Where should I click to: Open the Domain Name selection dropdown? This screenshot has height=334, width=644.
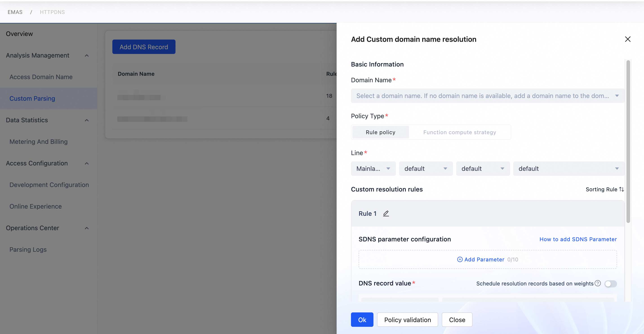(x=487, y=96)
